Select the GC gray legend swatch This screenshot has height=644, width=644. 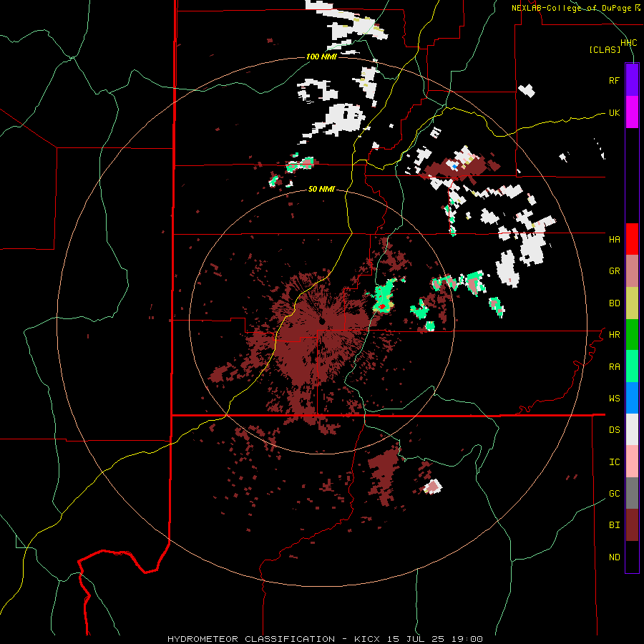(632, 493)
